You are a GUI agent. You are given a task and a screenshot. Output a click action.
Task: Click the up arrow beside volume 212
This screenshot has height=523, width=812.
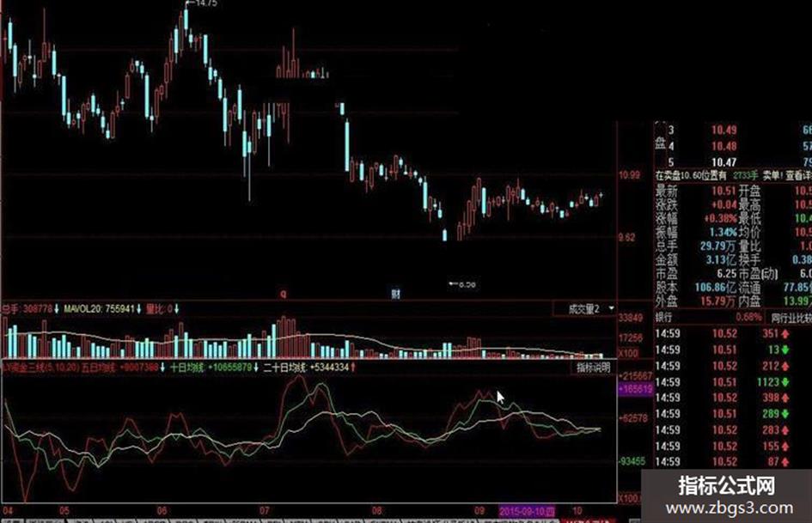[785, 366]
